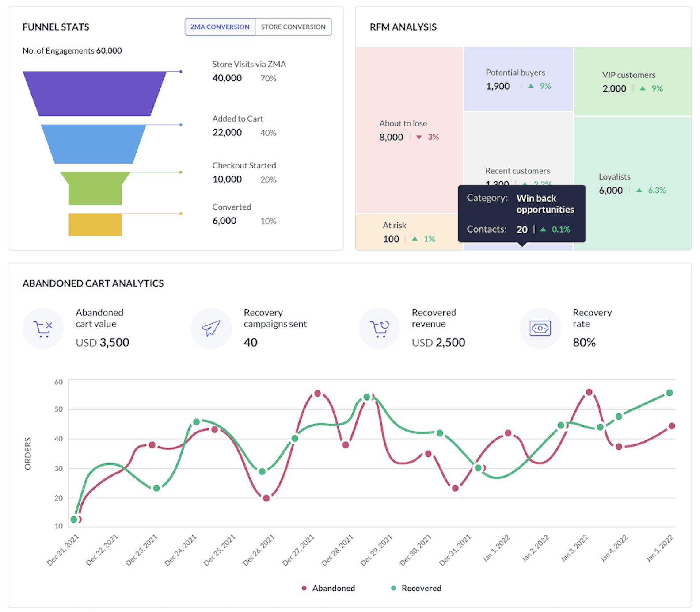The image size is (700, 612).
Task: Click Converted count 6,000
Action: (x=224, y=221)
